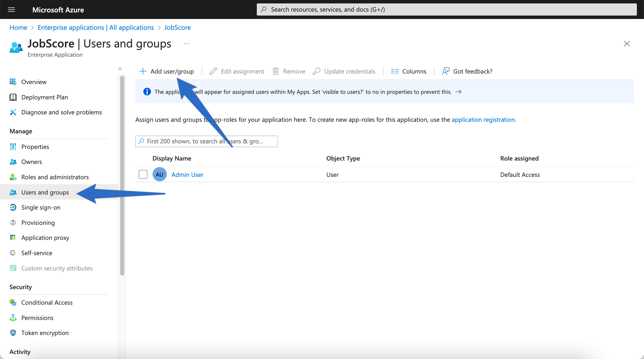This screenshot has height=359, width=644.
Task: Click the blue info circle icon
Action: click(x=147, y=92)
